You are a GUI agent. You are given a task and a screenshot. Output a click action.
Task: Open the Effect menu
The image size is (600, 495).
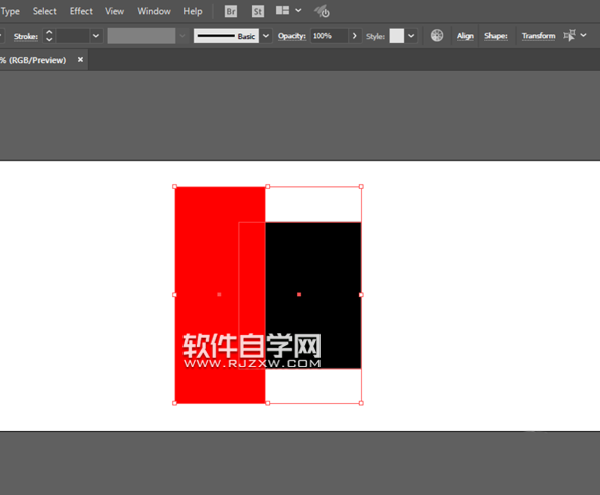tap(81, 11)
